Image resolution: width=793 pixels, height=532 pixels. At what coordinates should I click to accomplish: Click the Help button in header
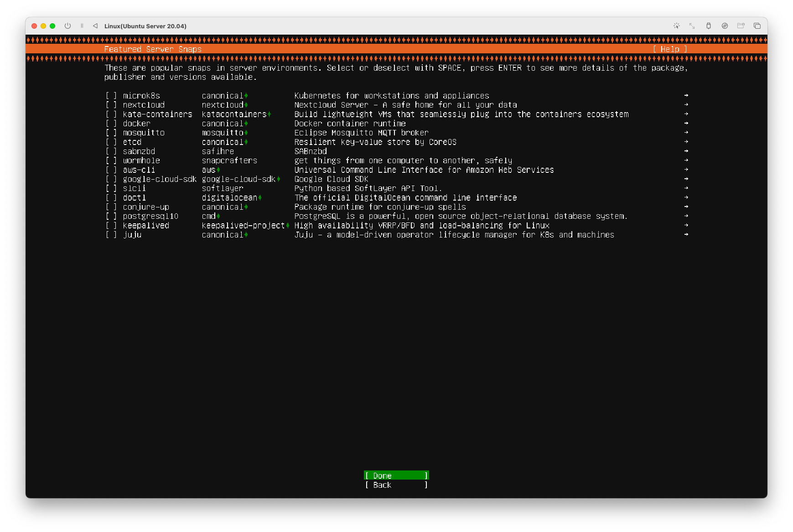pos(670,49)
